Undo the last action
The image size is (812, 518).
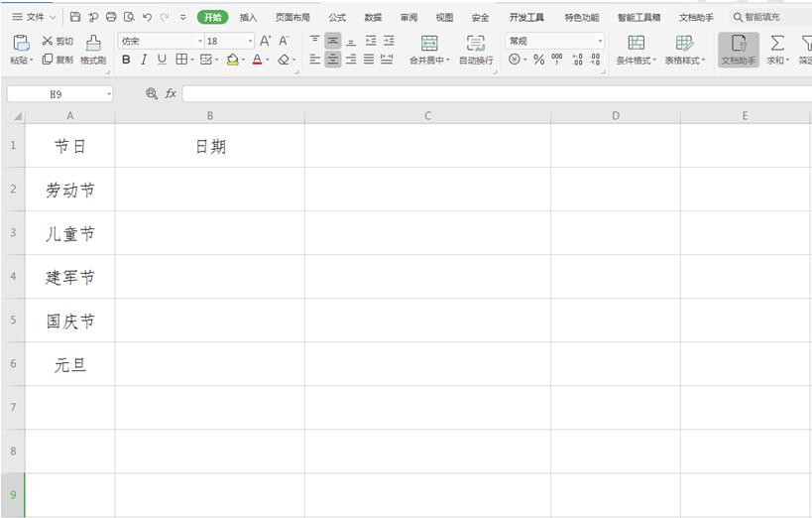pos(147,17)
